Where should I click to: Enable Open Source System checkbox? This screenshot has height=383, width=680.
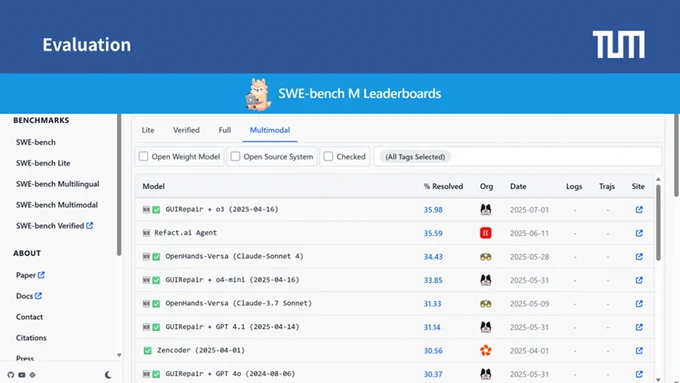point(235,156)
